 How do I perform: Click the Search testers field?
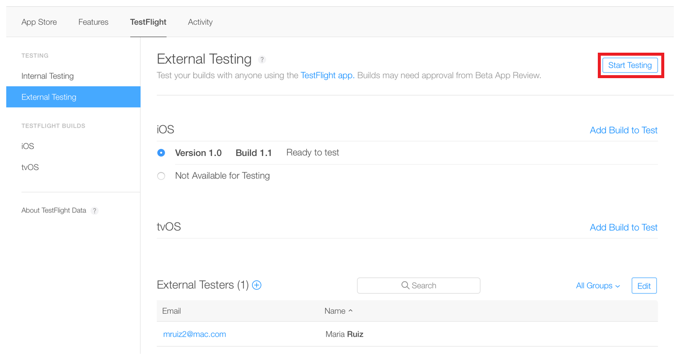[x=418, y=285]
